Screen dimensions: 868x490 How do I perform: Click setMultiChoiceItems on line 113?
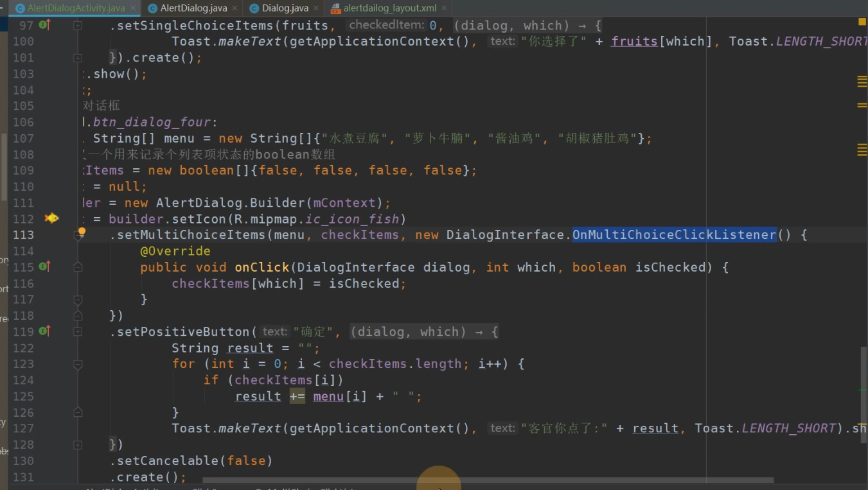(x=191, y=235)
